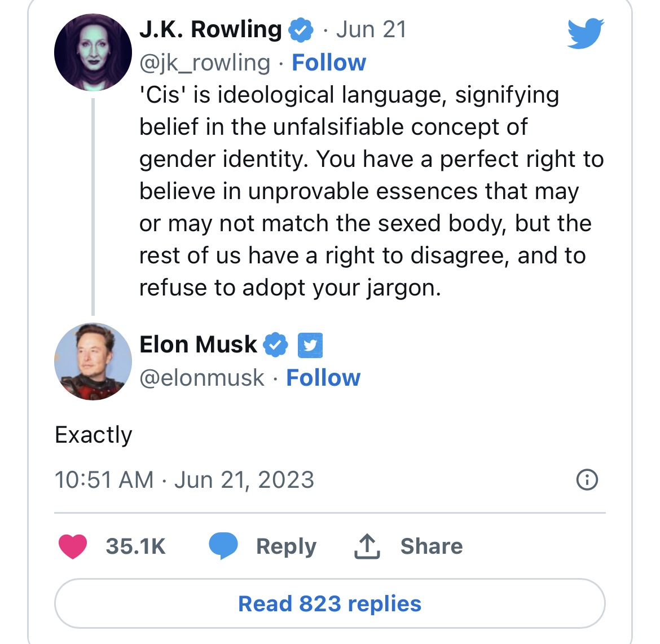
Task: Click J.K. Rowling's verified badge
Action: click(301, 30)
